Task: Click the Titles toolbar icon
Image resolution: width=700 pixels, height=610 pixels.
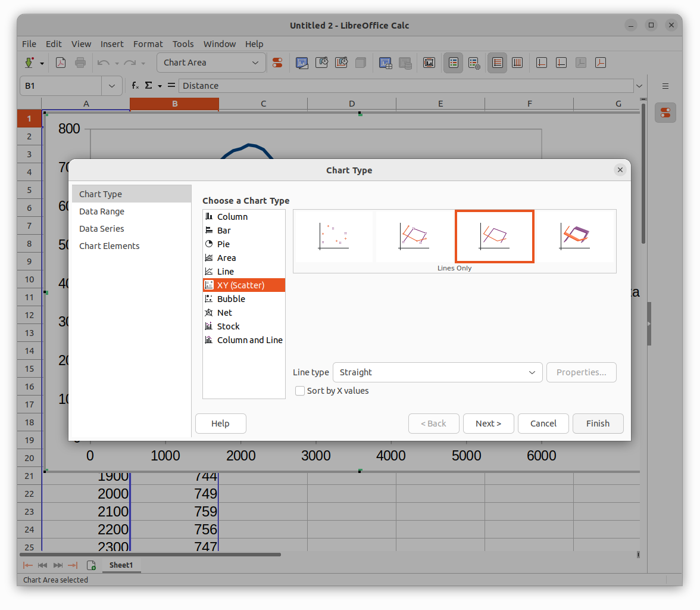Action: tap(429, 63)
